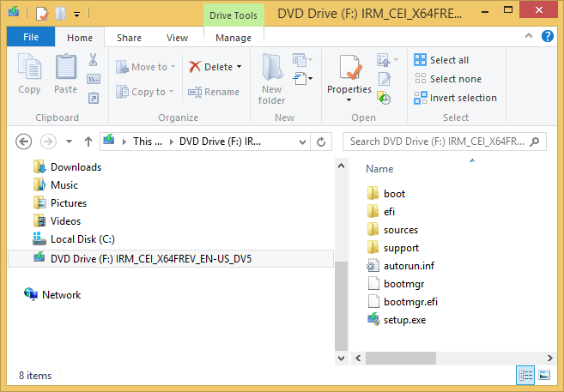Click the New folder quick access toolbar icon
Screen dimensions: 564x392
pyautogui.click(x=60, y=14)
